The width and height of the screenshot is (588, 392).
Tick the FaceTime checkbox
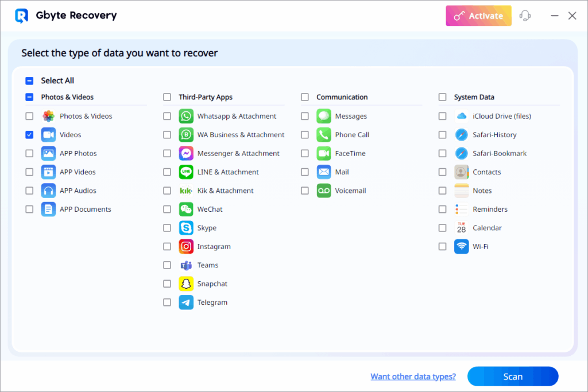click(304, 153)
